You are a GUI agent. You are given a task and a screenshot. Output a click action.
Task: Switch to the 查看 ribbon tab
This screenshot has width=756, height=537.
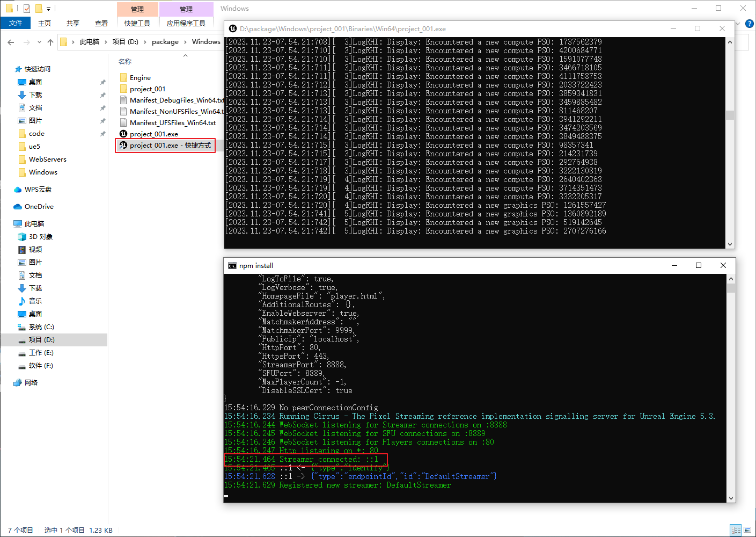pos(101,24)
